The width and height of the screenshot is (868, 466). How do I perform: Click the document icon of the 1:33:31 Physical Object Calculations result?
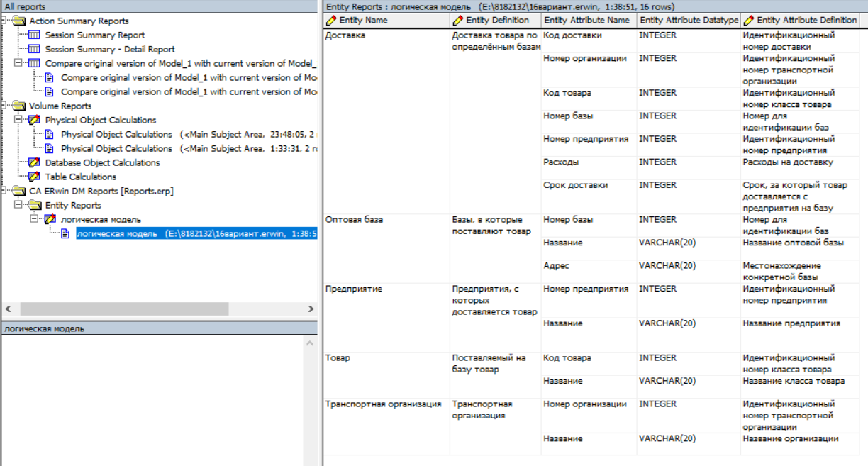click(x=49, y=148)
